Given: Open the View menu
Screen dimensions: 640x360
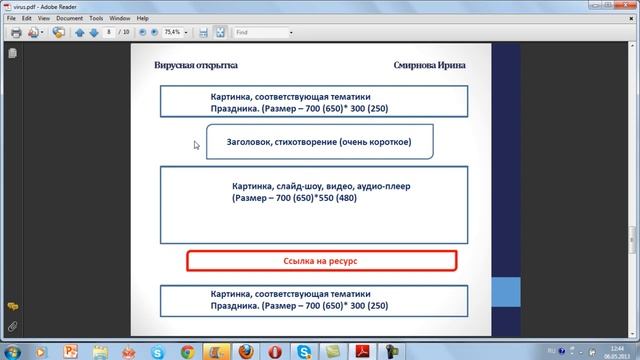Looking at the screenshot, I should (44, 18).
